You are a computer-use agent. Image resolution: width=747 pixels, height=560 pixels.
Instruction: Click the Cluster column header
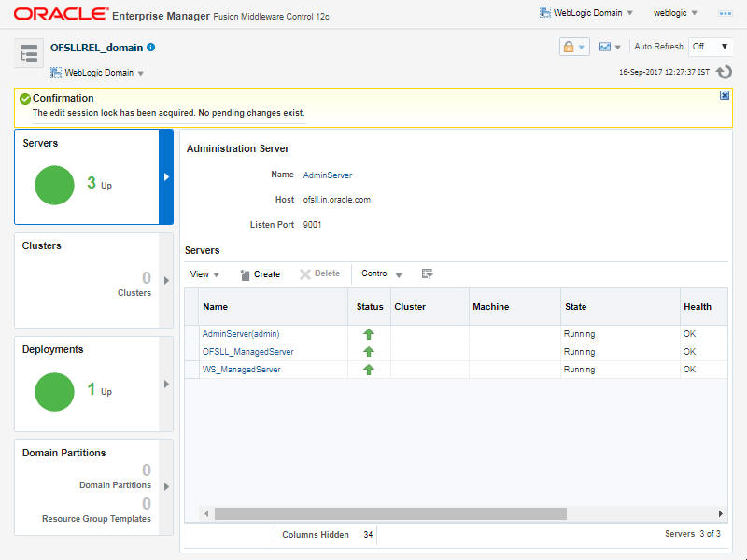430,307
